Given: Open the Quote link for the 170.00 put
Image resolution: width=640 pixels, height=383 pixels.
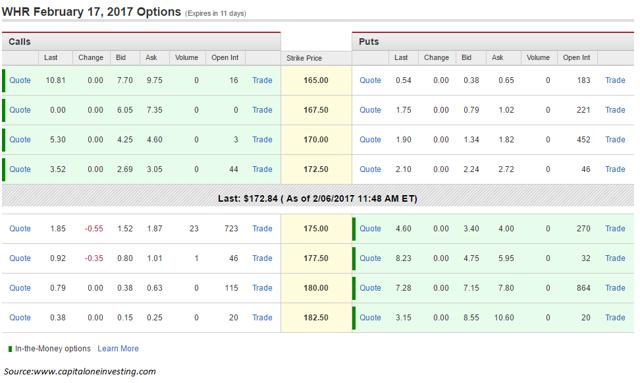Looking at the screenshot, I should [370, 140].
